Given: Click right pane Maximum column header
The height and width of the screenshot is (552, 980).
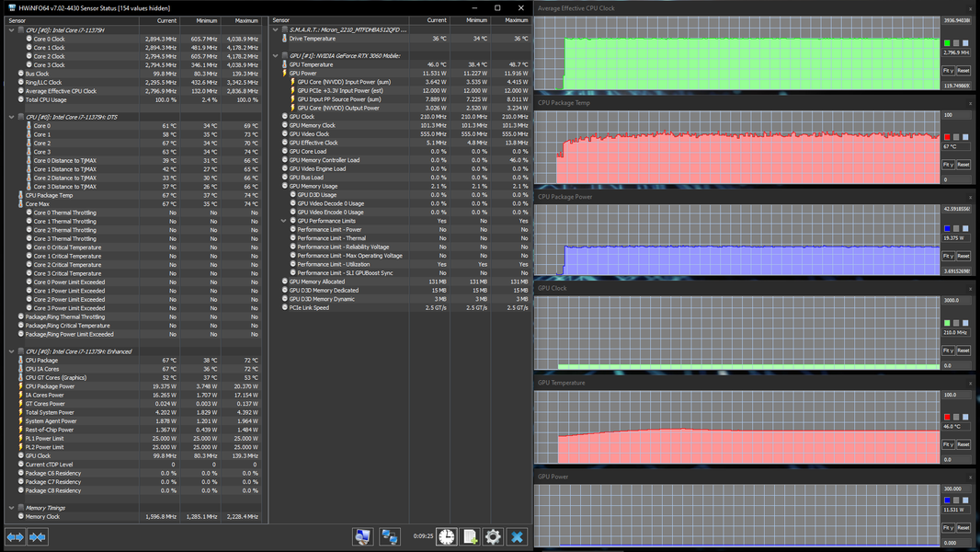Looking at the screenshot, I should [510, 20].
